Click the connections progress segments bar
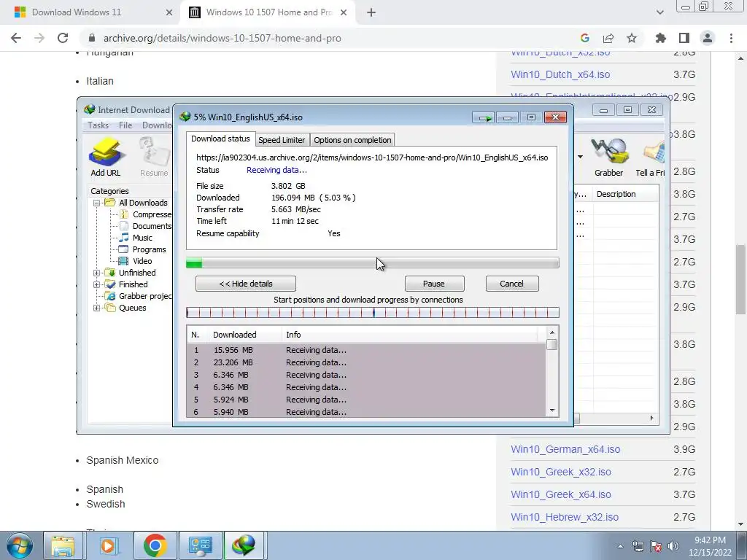Viewport: 747px width, 560px height. pyautogui.click(x=373, y=313)
